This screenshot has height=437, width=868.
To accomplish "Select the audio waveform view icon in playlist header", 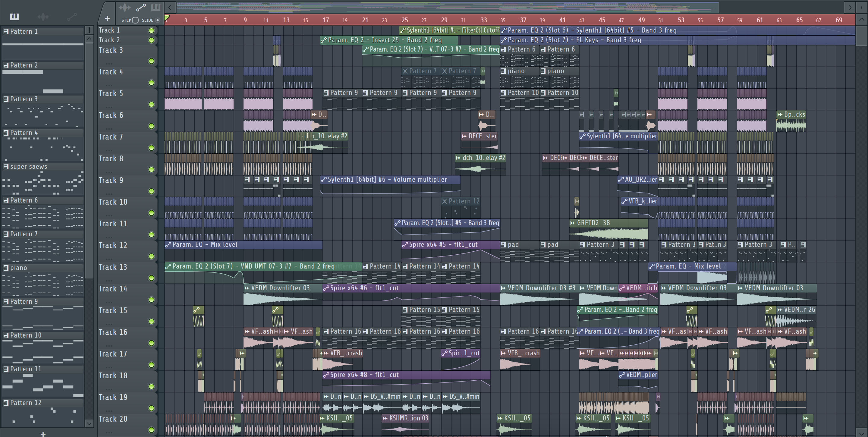I will coord(125,8).
